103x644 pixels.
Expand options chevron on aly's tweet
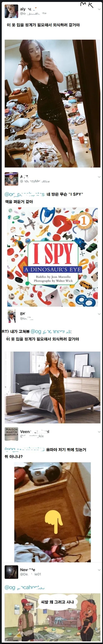point(99,9)
